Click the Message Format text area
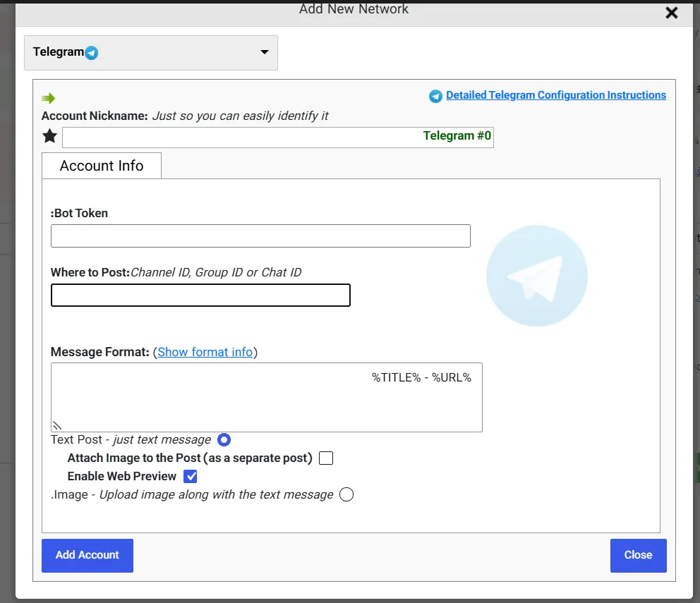The image size is (700, 603). pos(267,397)
